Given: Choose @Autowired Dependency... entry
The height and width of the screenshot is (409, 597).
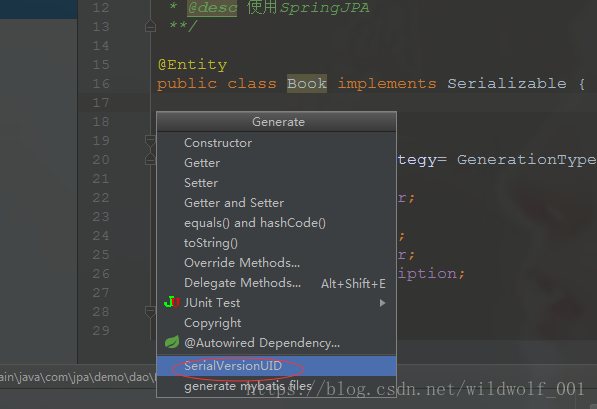Looking at the screenshot, I should click(x=276, y=343).
